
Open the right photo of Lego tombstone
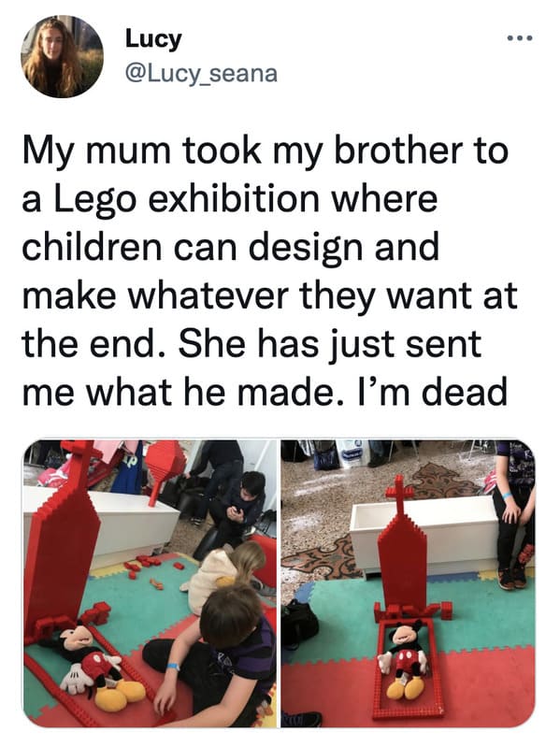409,583
